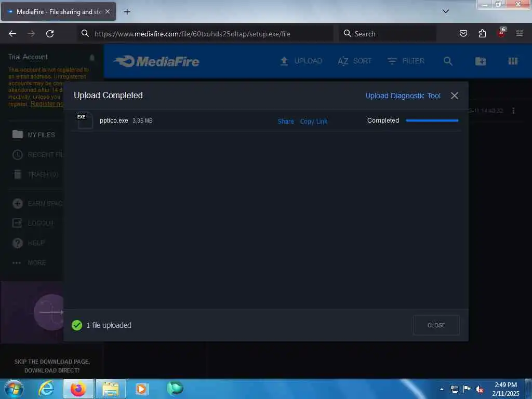Reload the current page
The image size is (532, 399).
[x=50, y=34]
